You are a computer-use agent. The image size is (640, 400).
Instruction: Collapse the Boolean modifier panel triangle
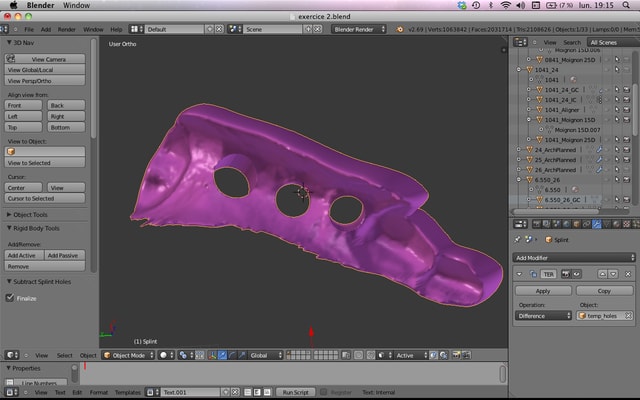point(519,274)
